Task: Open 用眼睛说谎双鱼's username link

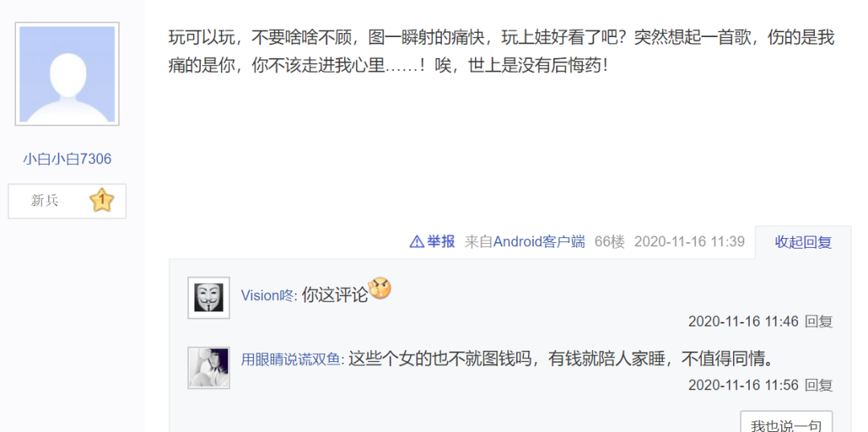Action: pyautogui.click(x=293, y=360)
